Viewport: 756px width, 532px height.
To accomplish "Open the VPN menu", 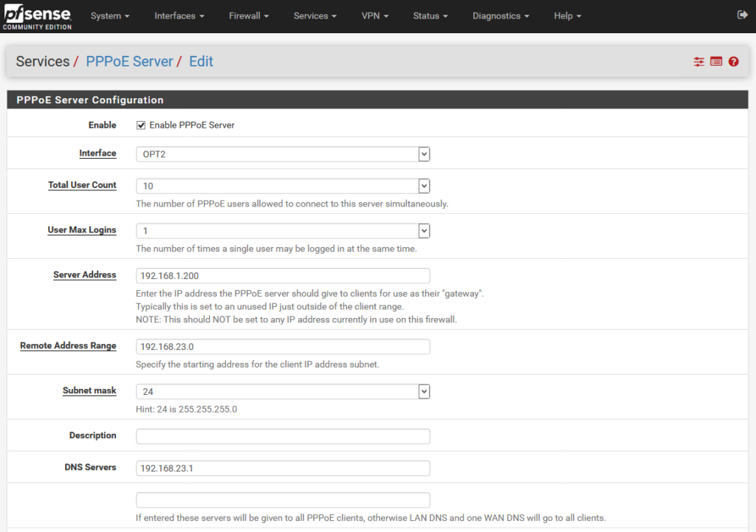I will (375, 15).
